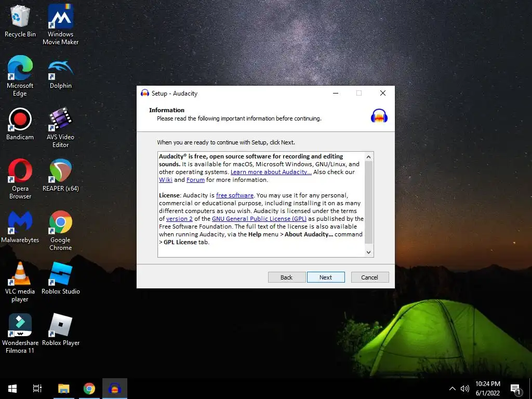
Task: Select the Bandicam desktop shortcut
Action: point(20,124)
